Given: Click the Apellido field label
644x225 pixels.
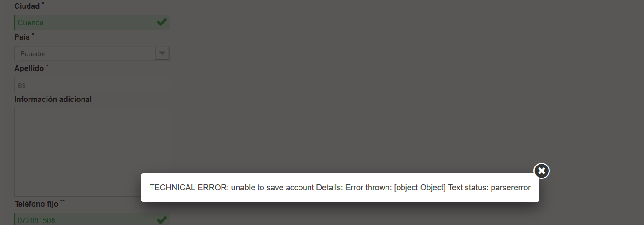Looking at the screenshot, I should (x=29, y=68).
